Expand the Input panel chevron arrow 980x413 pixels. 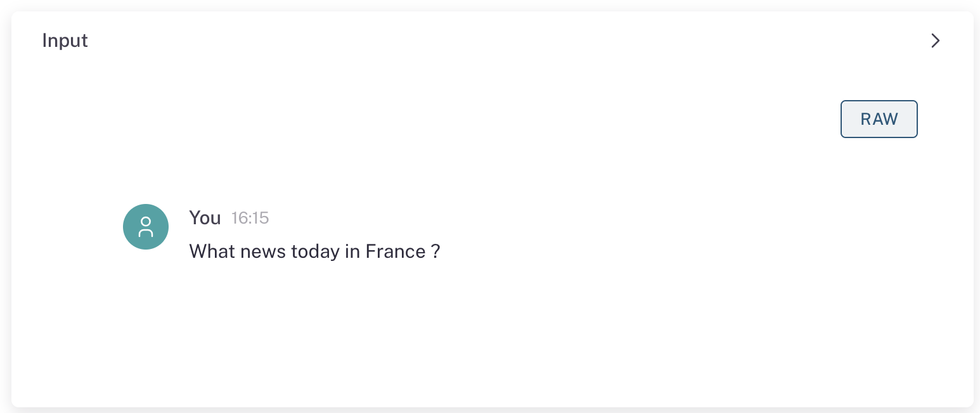[x=935, y=41]
